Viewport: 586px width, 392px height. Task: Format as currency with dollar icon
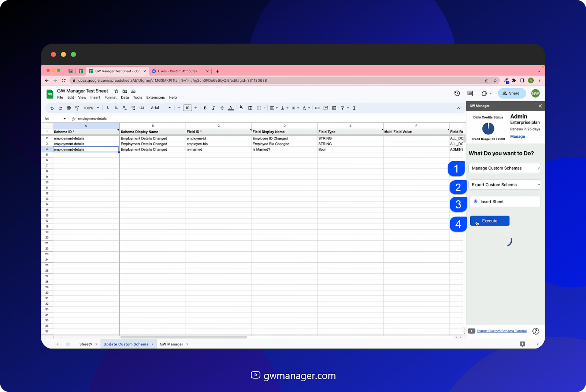tap(108, 108)
